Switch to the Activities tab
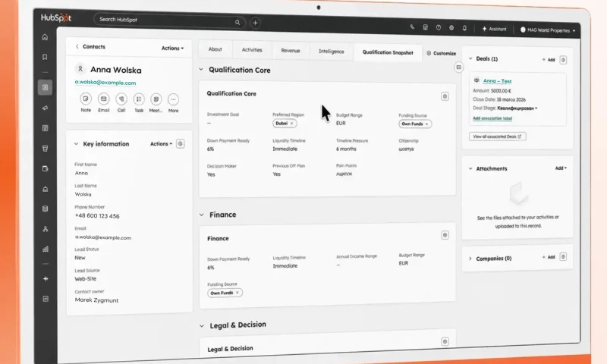The width and height of the screenshot is (607, 364). click(252, 50)
